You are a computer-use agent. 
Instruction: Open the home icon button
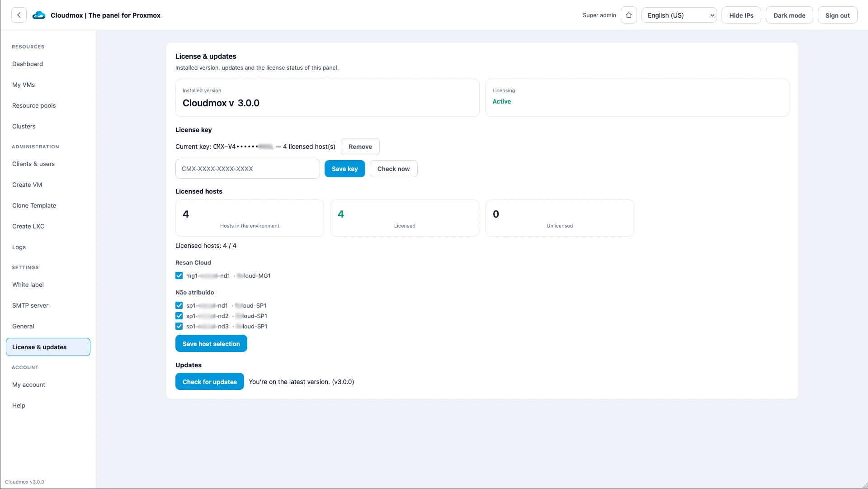point(629,15)
